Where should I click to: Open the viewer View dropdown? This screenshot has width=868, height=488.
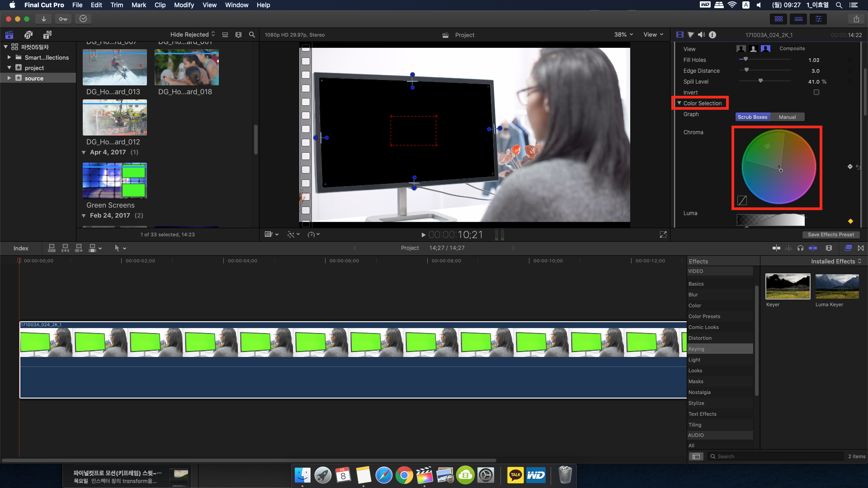(x=653, y=35)
